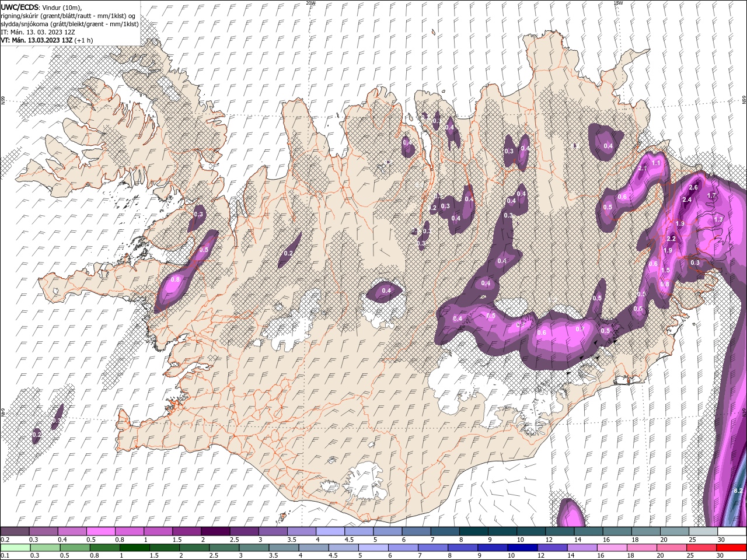Click the 2.4 precipitation value label
This screenshot has width=747, height=560.
tap(686, 200)
